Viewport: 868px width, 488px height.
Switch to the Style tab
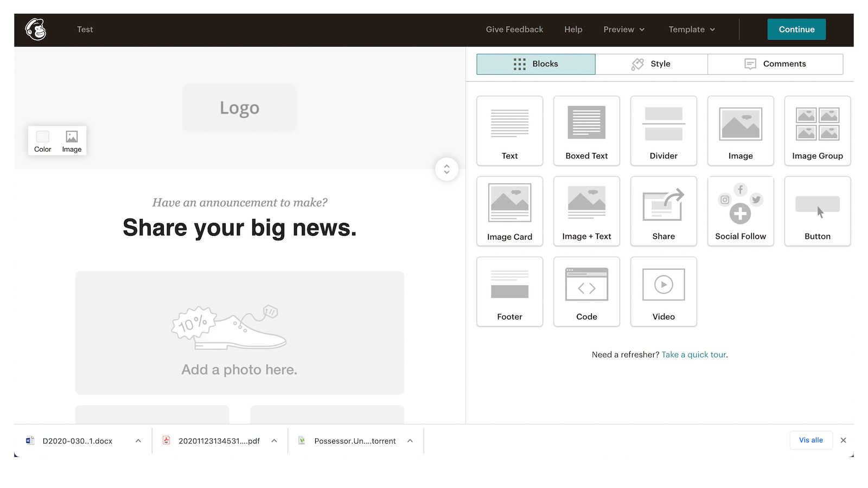(x=651, y=63)
